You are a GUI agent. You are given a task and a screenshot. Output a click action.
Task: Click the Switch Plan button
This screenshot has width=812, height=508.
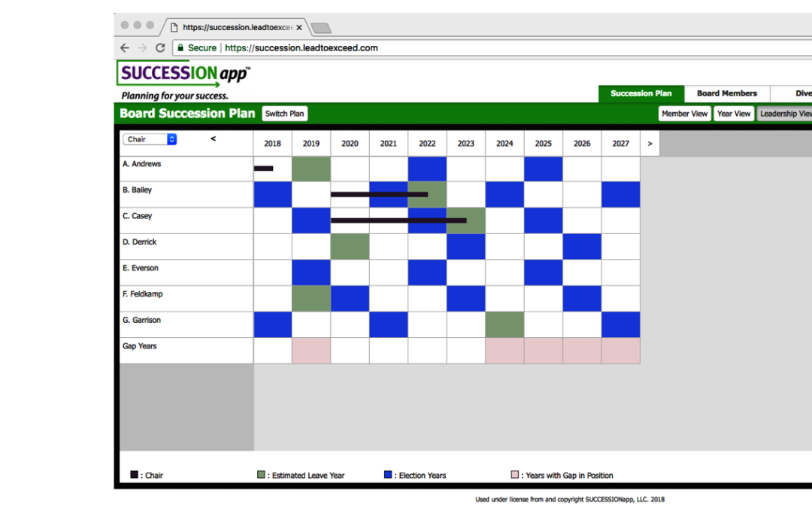[x=284, y=114]
